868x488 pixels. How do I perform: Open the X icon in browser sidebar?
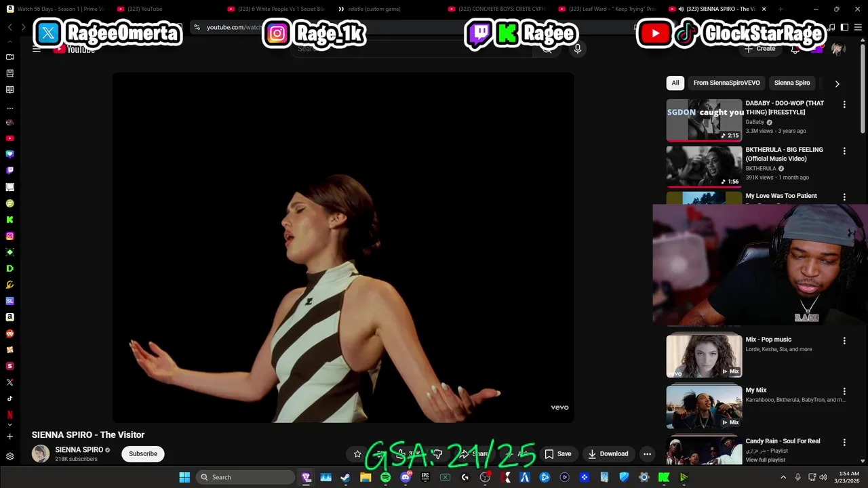tap(9, 382)
